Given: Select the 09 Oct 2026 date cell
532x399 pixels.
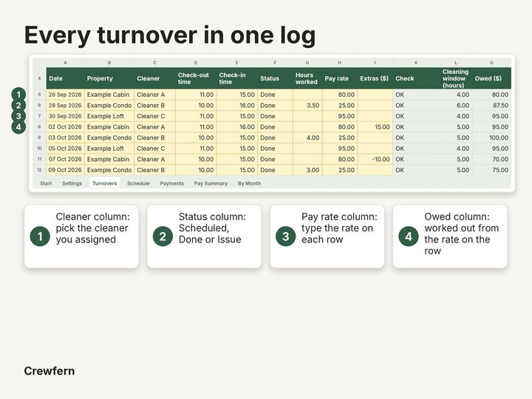Looking at the screenshot, I should click(x=66, y=170).
